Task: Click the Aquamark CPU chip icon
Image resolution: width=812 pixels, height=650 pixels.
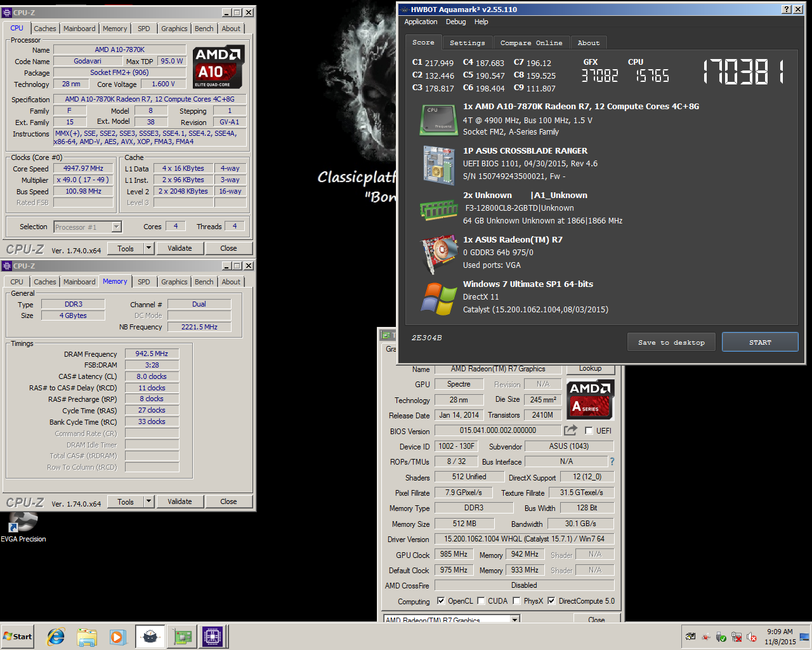Action: pos(438,120)
